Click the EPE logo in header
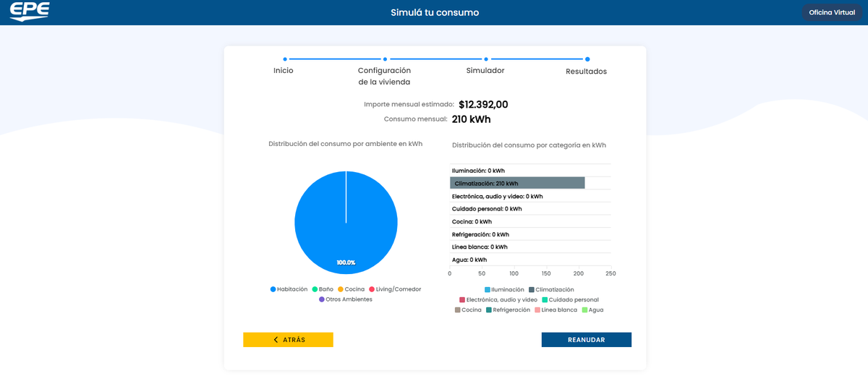Viewport: 868px width, 376px height. click(30, 12)
